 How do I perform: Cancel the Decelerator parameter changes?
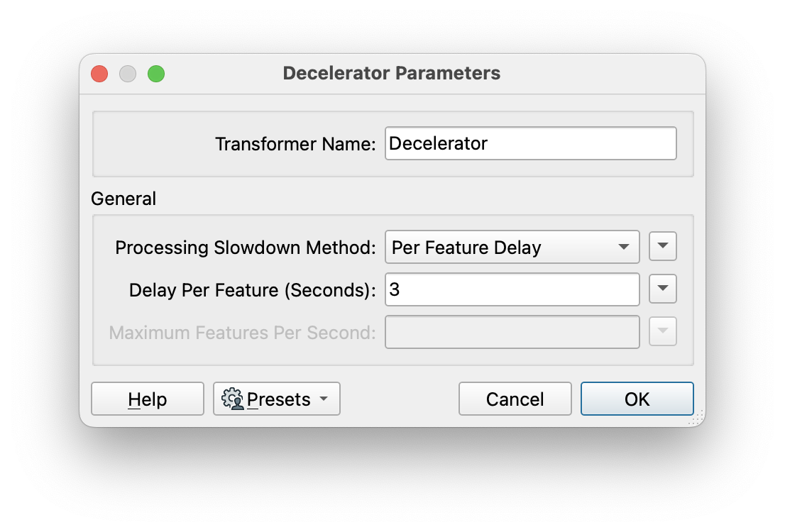point(515,399)
